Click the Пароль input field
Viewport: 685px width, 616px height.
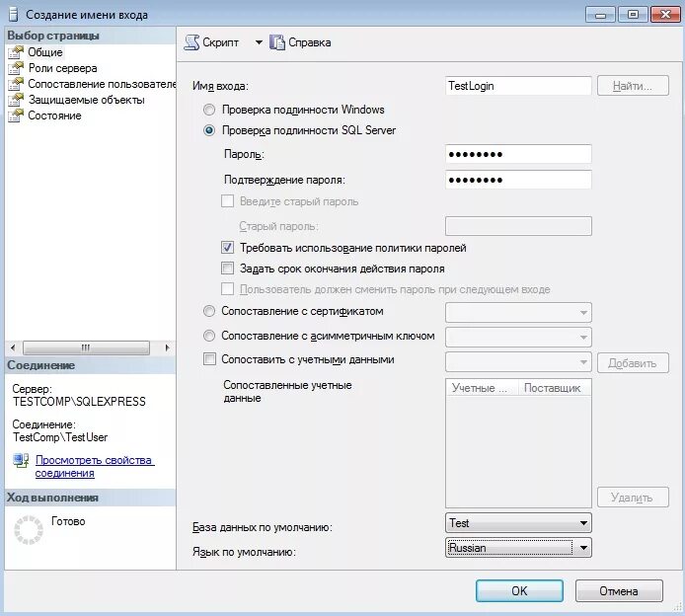click(x=518, y=154)
